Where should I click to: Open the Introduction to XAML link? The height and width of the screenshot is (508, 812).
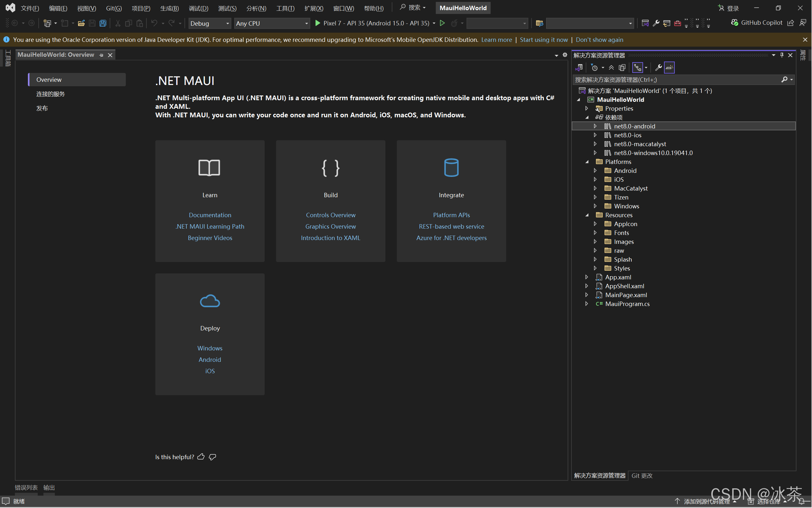click(x=331, y=238)
